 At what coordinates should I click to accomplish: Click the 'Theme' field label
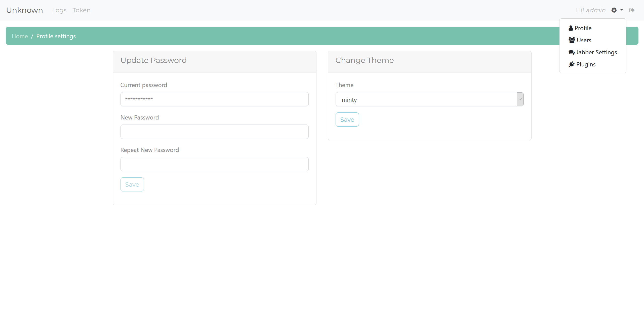point(344,85)
